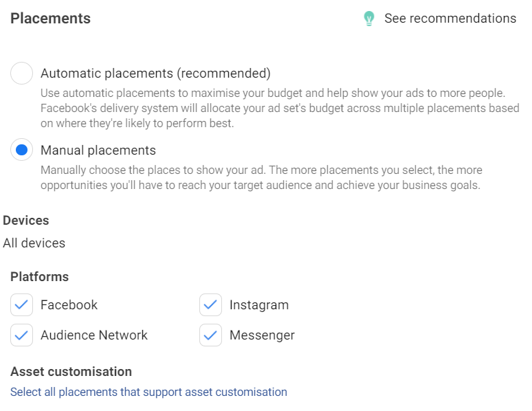Click the Messenger label text

tap(262, 335)
